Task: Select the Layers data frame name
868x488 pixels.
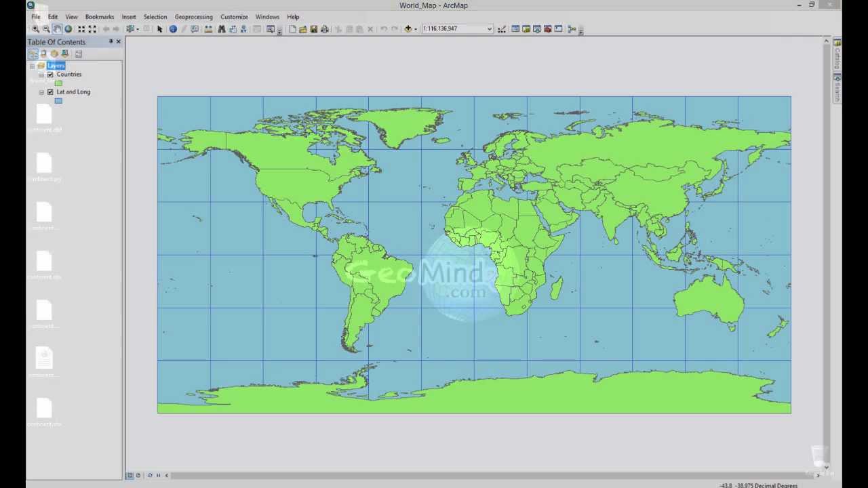Action: [x=56, y=66]
